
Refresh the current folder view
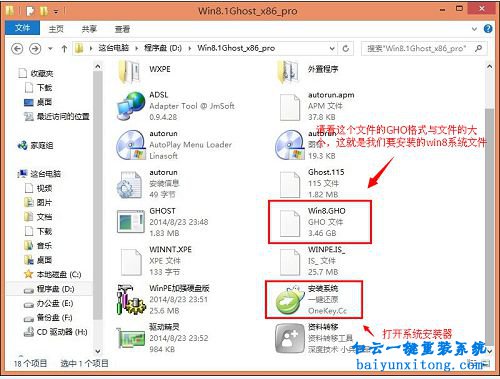(x=346, y=49)
